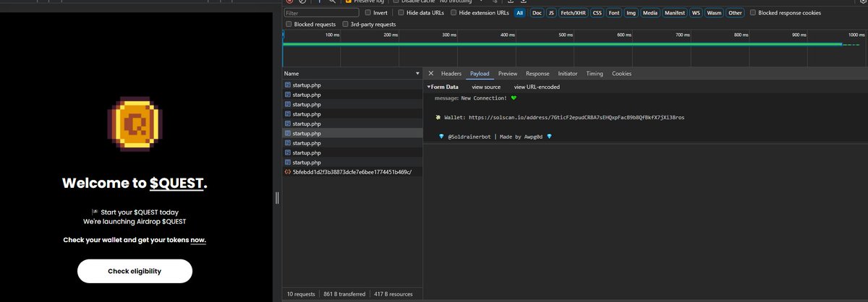Click the icon beside the 5bfebdd1d2f3b38873 request
The height and width of the screenshot is (302, 868).
288,172
